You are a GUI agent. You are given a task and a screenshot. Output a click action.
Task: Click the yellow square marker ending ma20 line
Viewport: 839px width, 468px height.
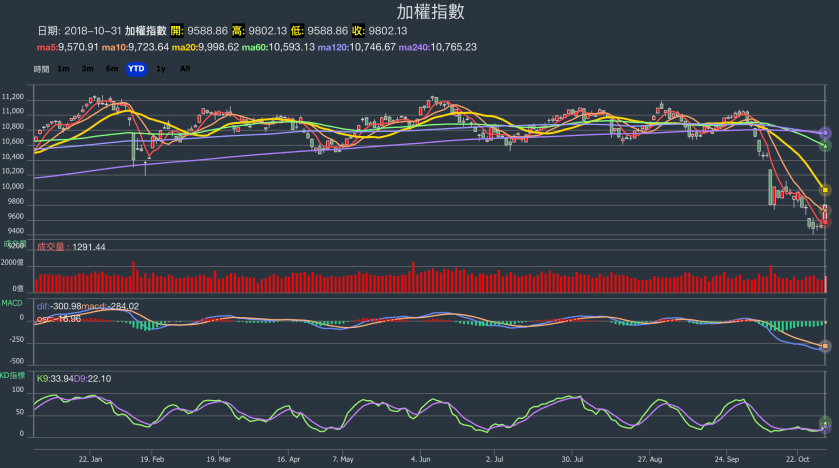click(825, 189)
